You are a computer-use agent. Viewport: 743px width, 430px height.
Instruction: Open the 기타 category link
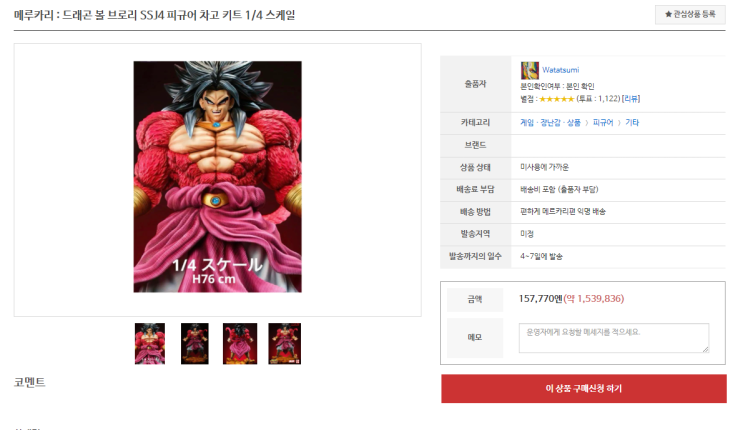[632, 122]
